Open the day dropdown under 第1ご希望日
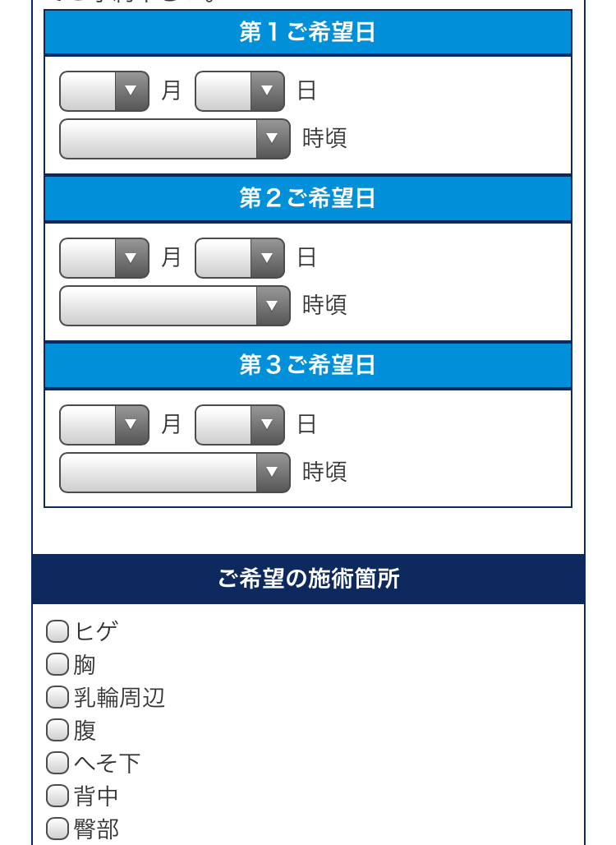Screen dimensions: 616x845 point(239,90)
